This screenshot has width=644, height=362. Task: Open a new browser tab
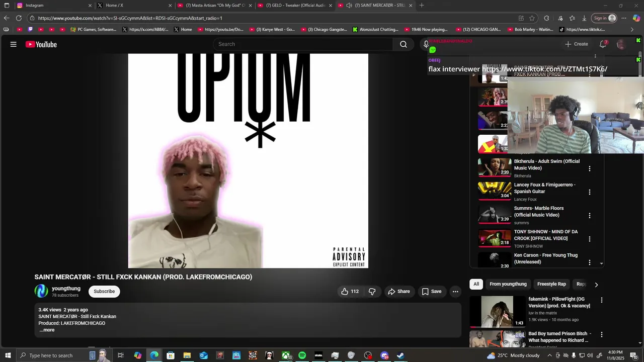pyautogui.click(x=422, y=5)
